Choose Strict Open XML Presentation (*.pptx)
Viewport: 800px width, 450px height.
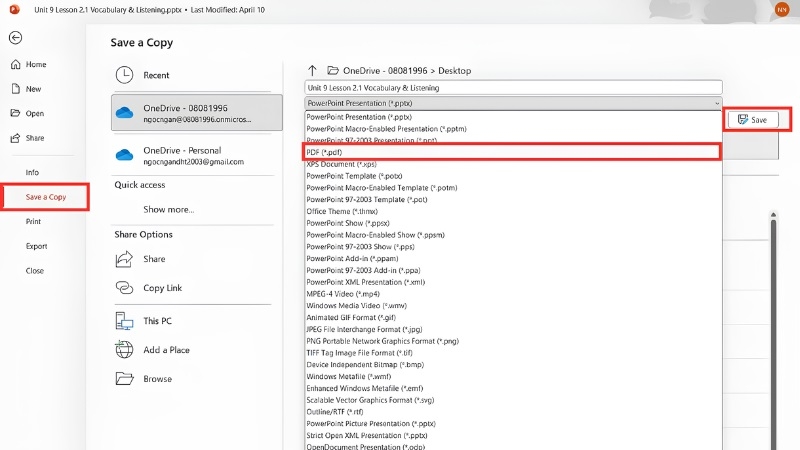(513, 435)
